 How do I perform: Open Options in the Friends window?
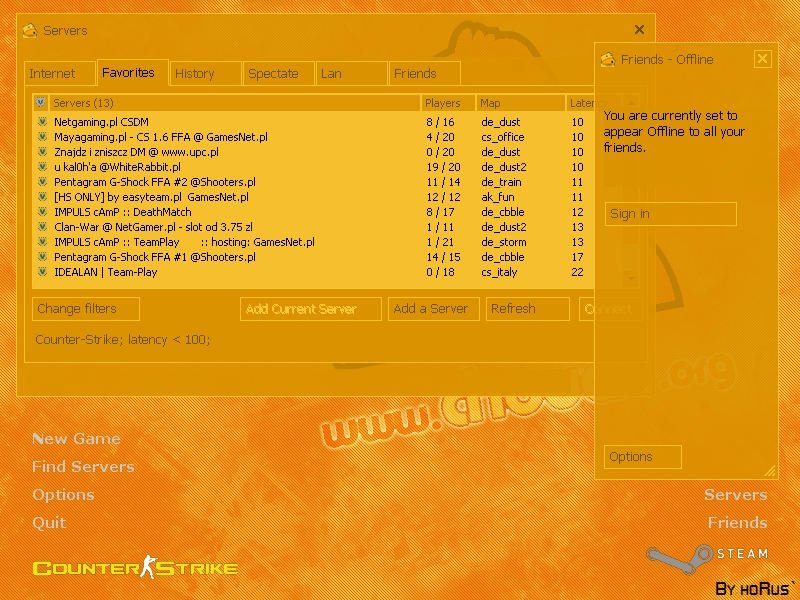click(642, 457)
